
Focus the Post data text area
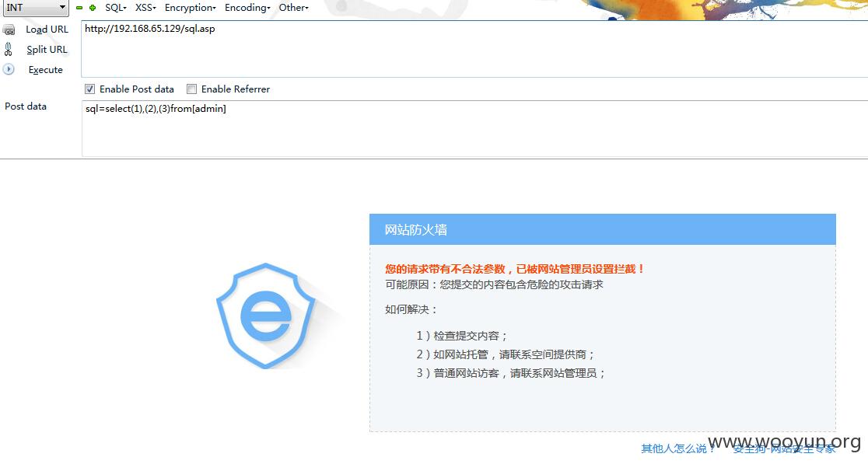(x=474, y=129)
